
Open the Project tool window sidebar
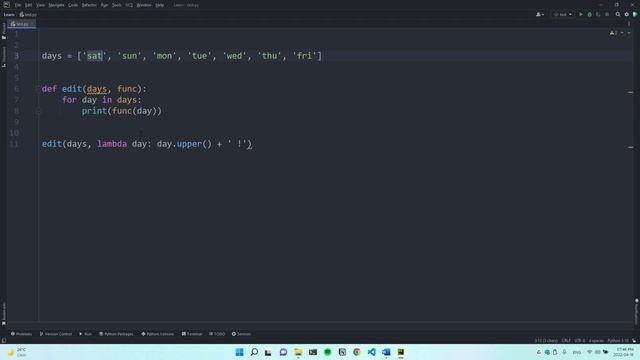tap(4, 31)
